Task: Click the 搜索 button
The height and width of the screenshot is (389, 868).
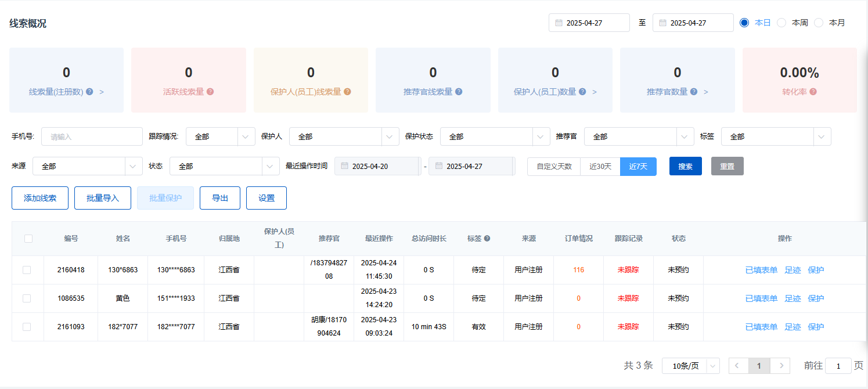Action: click(x=685, y=167)
